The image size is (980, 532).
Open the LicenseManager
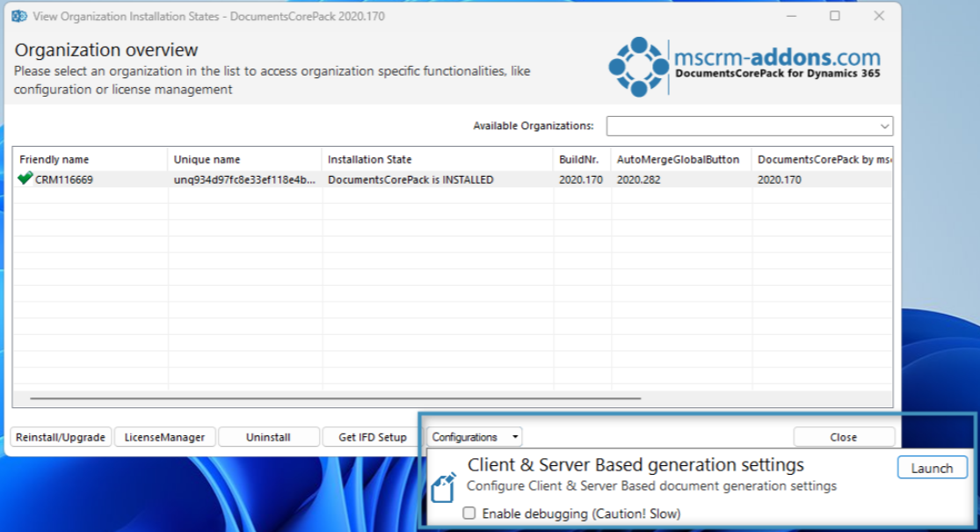[x=164, y=437]
